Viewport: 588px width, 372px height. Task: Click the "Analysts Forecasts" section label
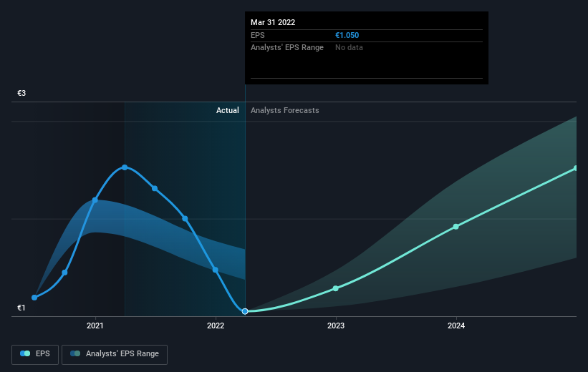click(285, 111)
